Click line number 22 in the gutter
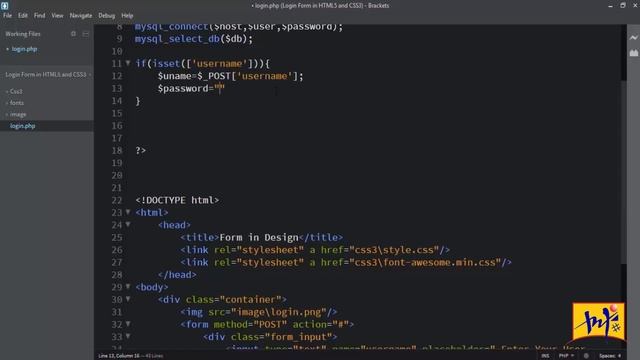This screenshot has height=360, width=640. point(117,200)
